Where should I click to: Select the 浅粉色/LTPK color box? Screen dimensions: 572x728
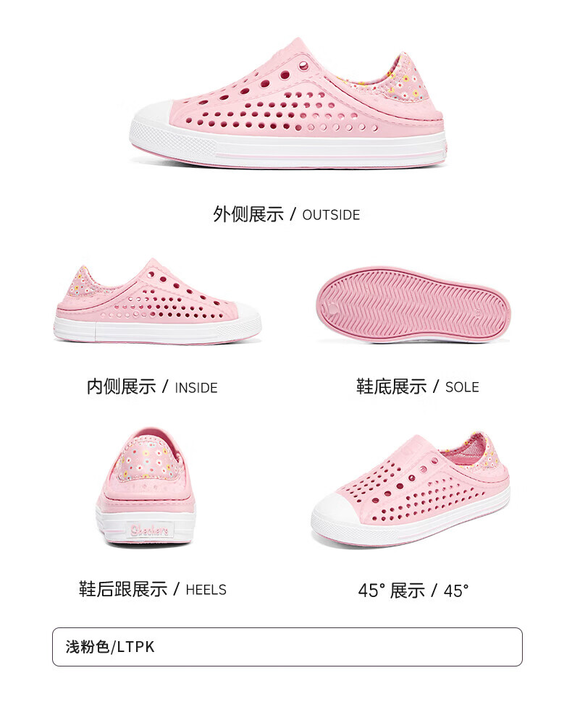(x=287, y=647)
